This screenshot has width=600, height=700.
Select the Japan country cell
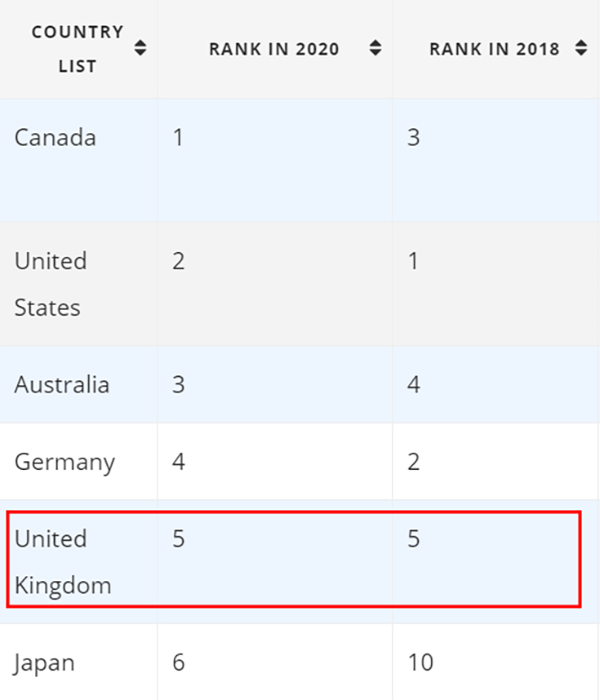[44, 662]
